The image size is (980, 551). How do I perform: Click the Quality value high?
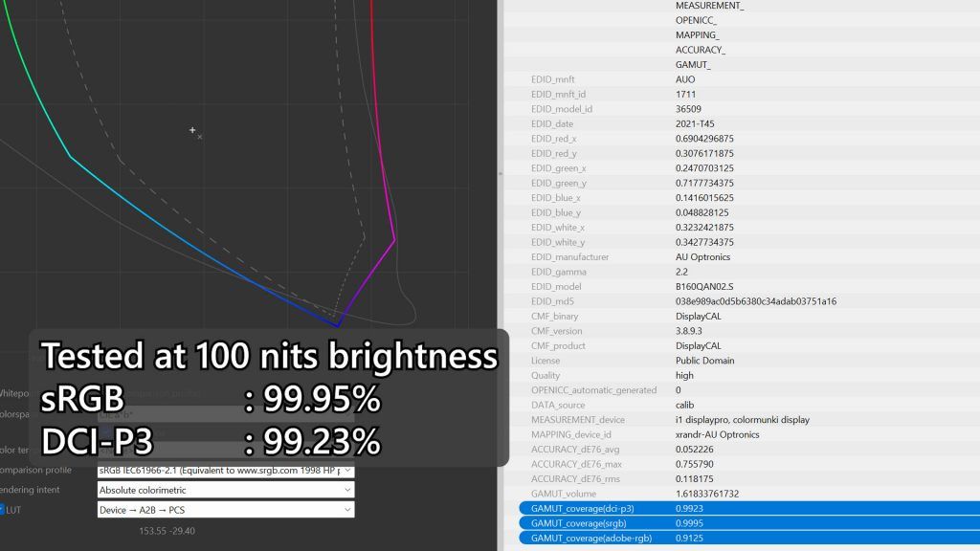(x=684, y=375)
